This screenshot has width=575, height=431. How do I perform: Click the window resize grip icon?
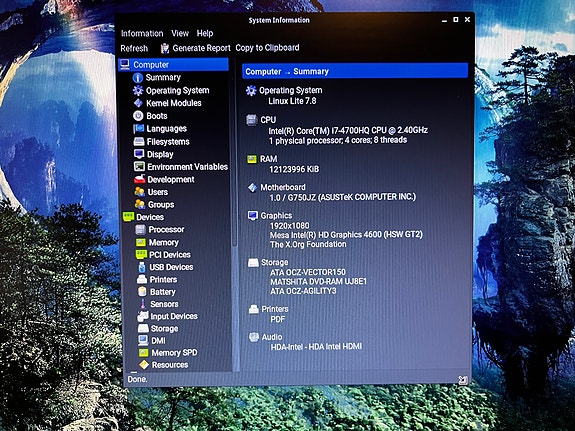click(x=463, y=380)
